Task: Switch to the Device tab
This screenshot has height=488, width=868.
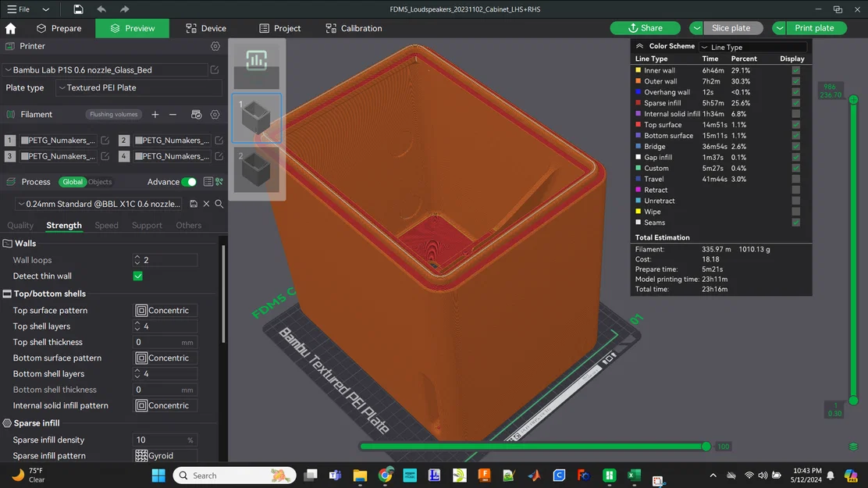Action: pyautogui.click(x=205, y=27)
